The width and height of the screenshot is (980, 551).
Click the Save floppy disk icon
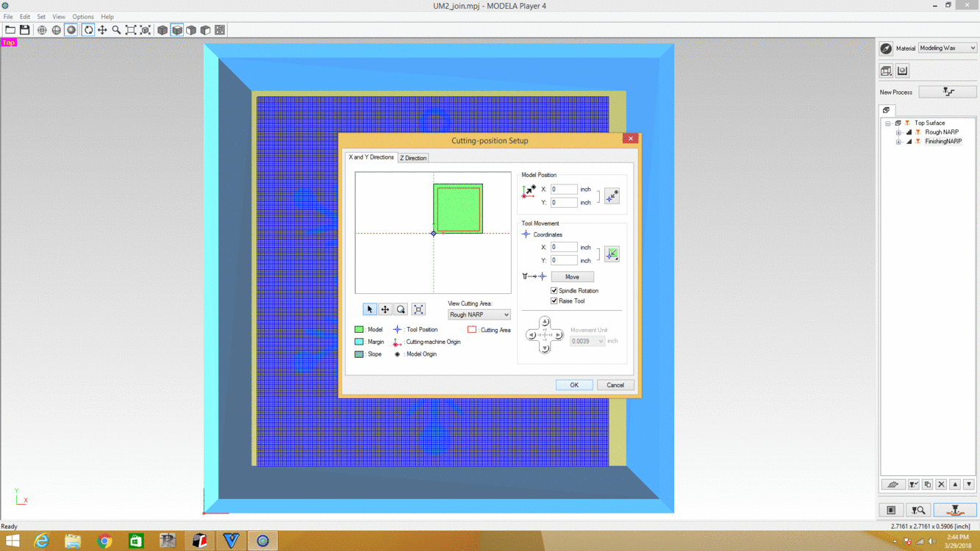point(25,30)
